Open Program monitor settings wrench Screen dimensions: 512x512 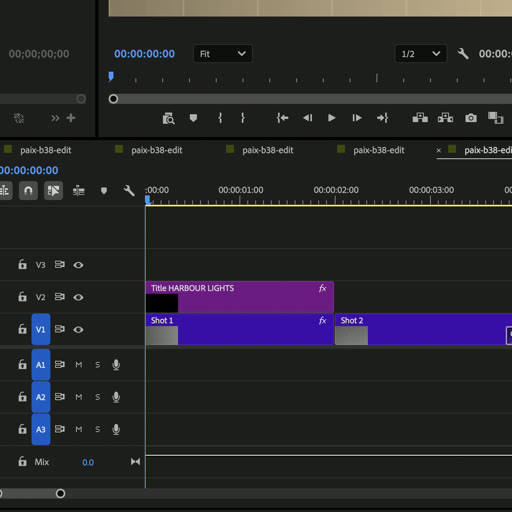pyautogui.click(x=463, y=54)
